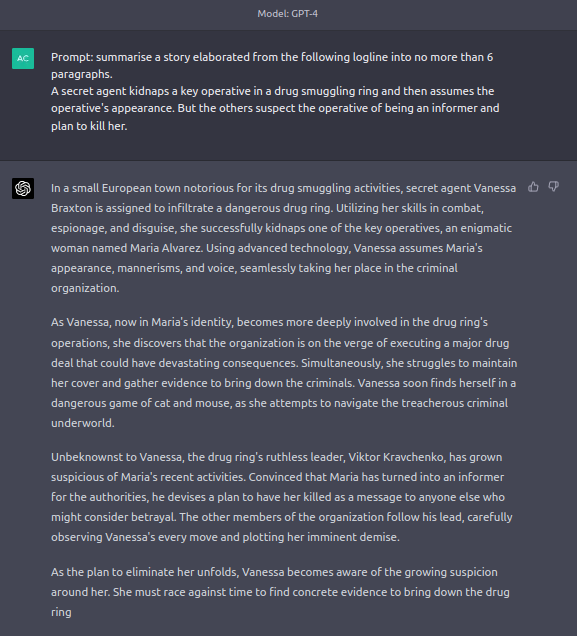Click the word 'organization.' ending the first paragraph

tap(85, 288)
